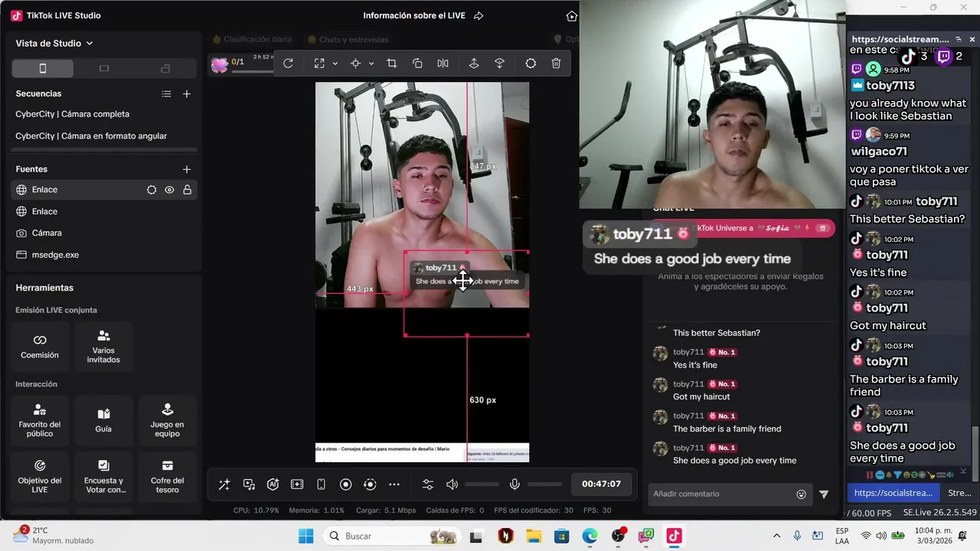
Task: Open source settings from the toolbar gear icon
Action: pyautogui.click(x=531, y=64)
